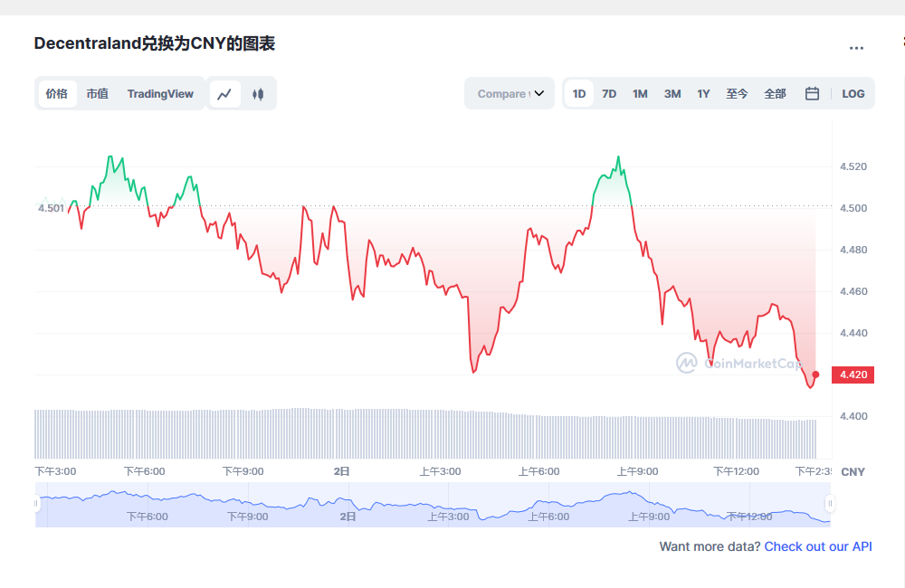Viewport: 905px width, 588px height.
Task: Select the 1Y time range
Action: tap(703, 93)
